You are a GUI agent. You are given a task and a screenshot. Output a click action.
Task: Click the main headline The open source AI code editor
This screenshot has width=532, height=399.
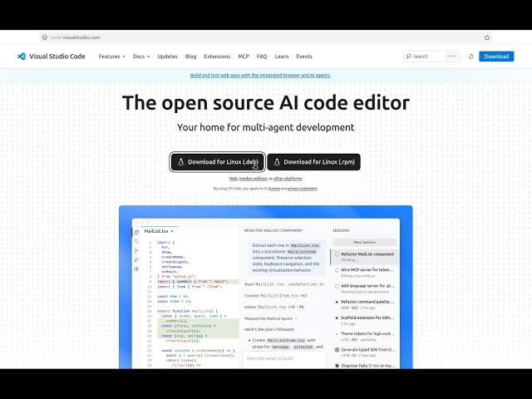266,103
